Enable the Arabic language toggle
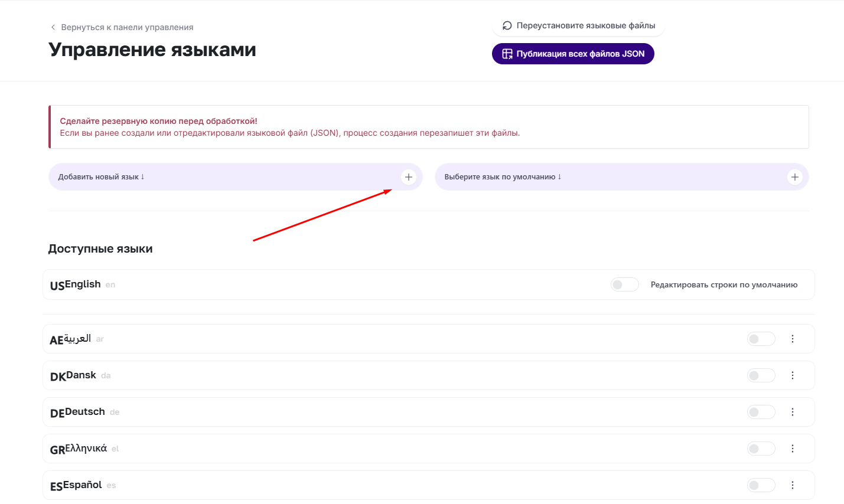This screenshot has width=844, height=504. 761,339
